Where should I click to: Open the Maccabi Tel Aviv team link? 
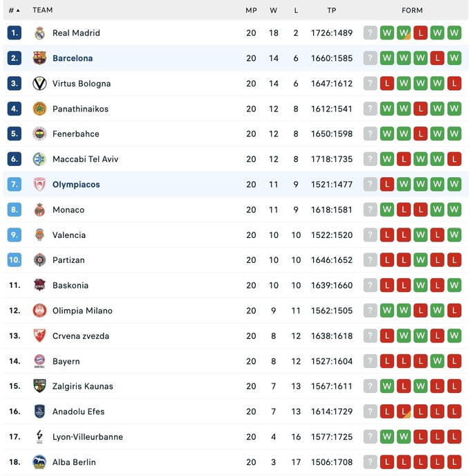click(x=85, y=159)
